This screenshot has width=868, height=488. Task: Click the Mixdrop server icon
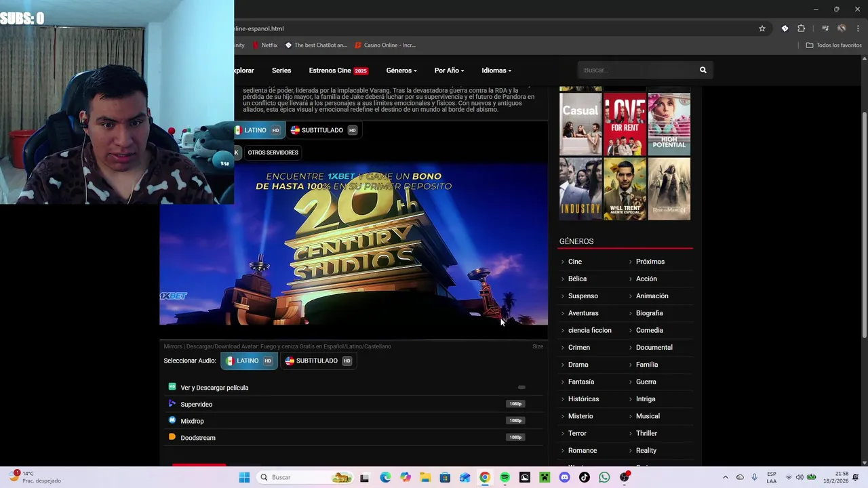172,420
